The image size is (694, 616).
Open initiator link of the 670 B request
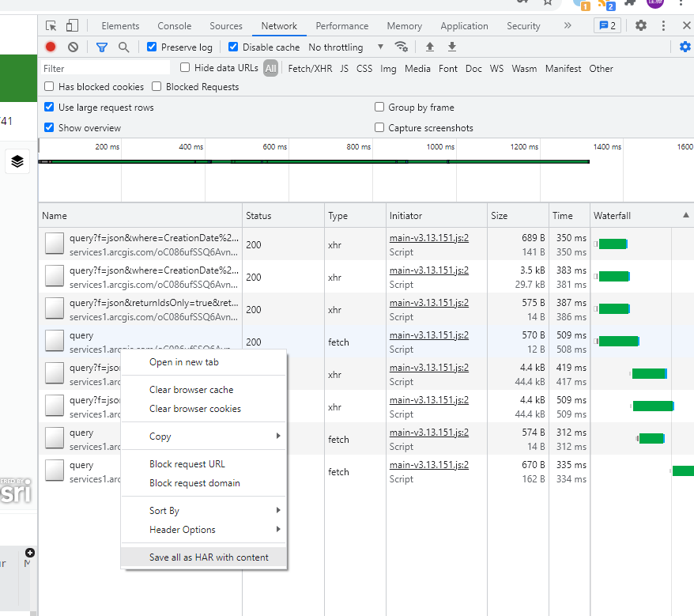pyautogui.click(x=429, y=465)
